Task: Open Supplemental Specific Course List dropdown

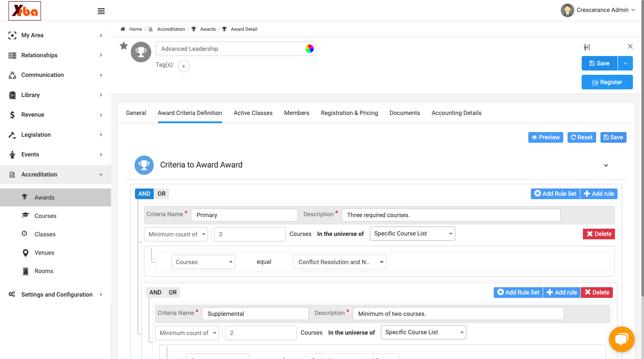Action: 424,332
